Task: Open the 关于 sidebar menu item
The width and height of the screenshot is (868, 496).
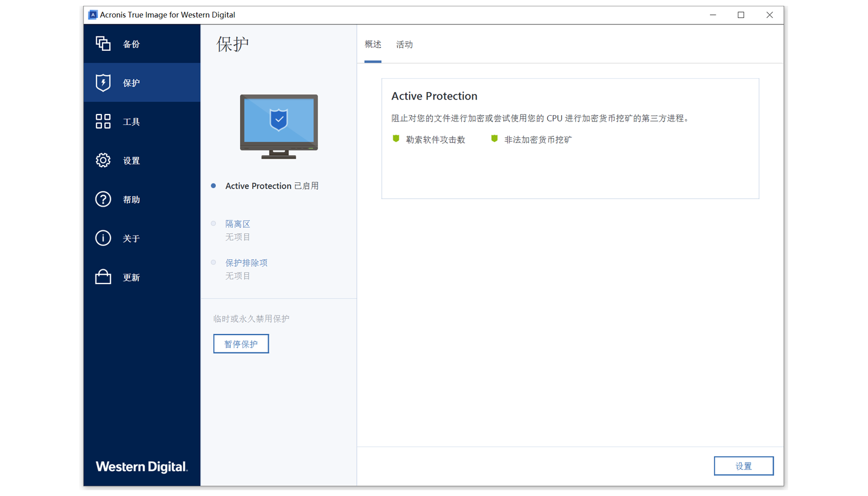Action: [142, 238]
